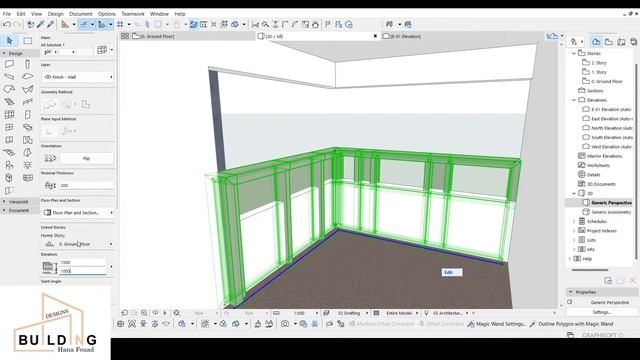Click the tab overview grid icon

pyautogui.click(x=125, y=36)
